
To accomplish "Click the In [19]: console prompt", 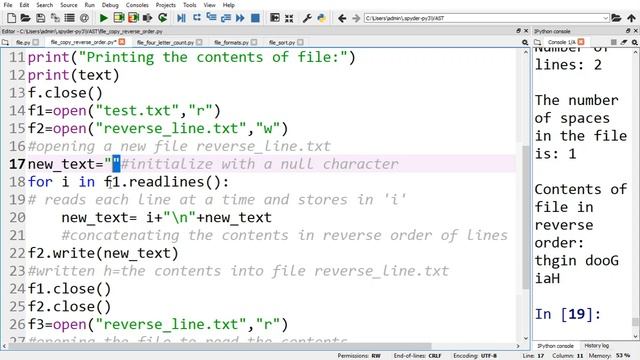I will [568, 314].
